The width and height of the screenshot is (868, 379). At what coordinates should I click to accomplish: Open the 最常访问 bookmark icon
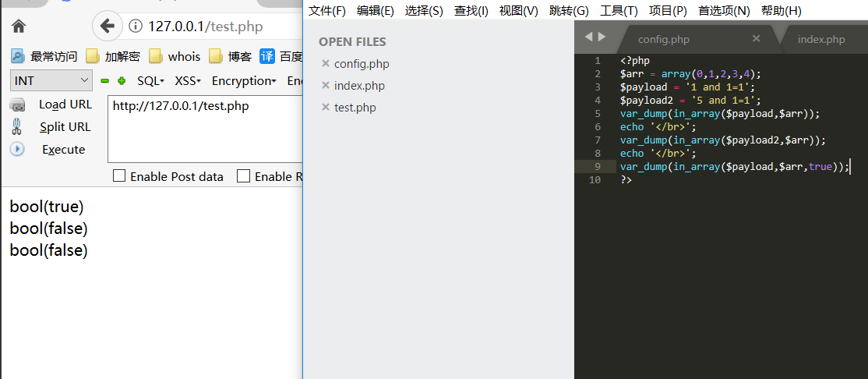18,56
